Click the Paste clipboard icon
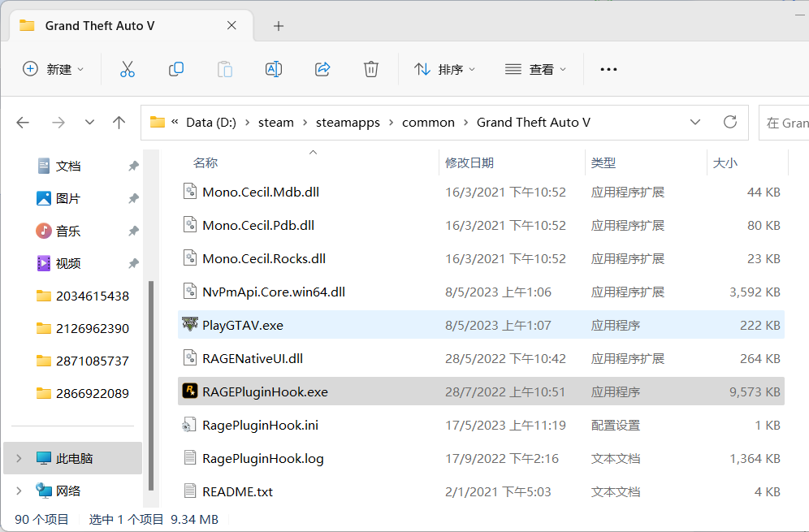The height and width of the screenshot is (532, 809). [224, 69]
